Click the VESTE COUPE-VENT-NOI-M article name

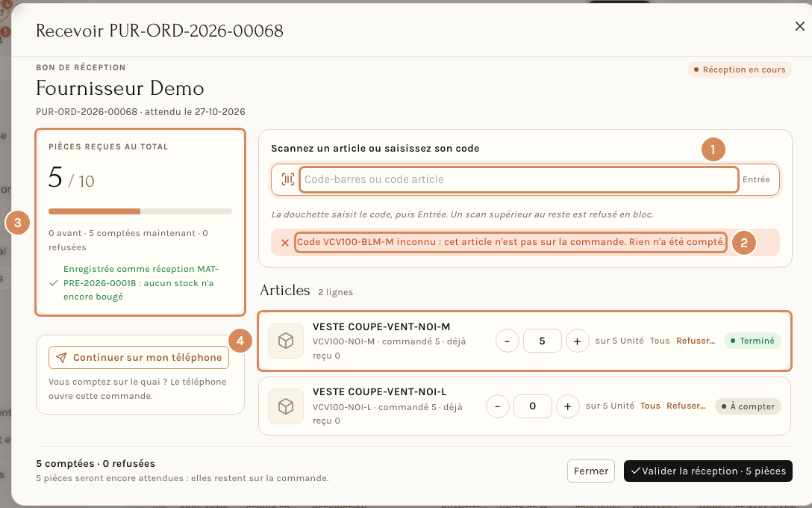pyautogui.click(x=381, y=327)
